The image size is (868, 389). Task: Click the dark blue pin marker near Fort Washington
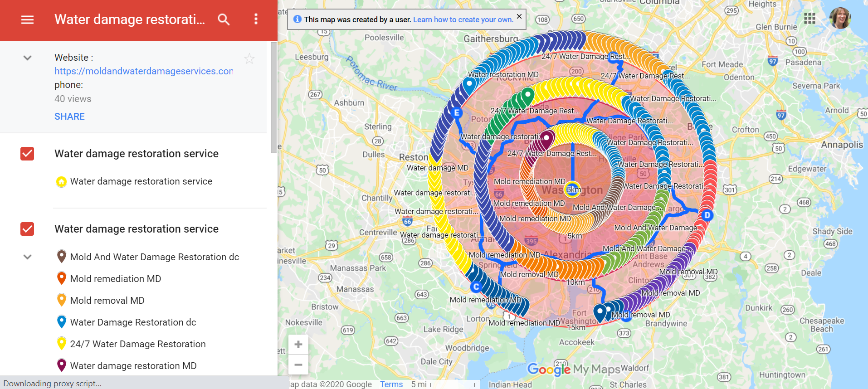pos(600,312)
